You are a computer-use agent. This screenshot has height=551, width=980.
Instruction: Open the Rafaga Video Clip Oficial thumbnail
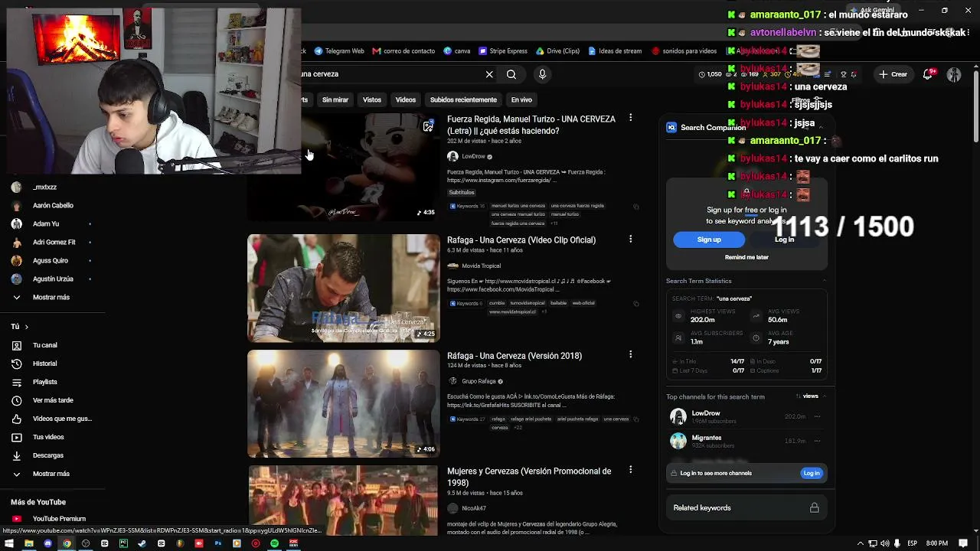(x=343, y=288)
